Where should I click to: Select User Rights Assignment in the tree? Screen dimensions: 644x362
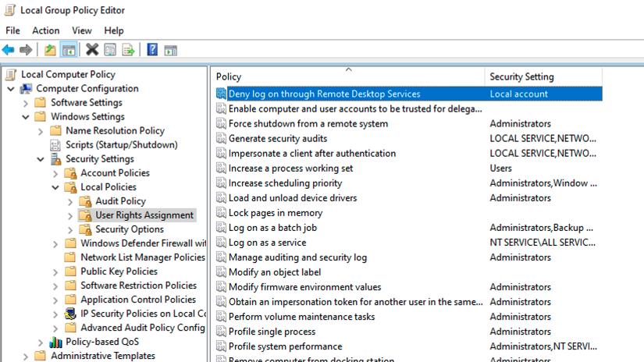click(144, 215)
